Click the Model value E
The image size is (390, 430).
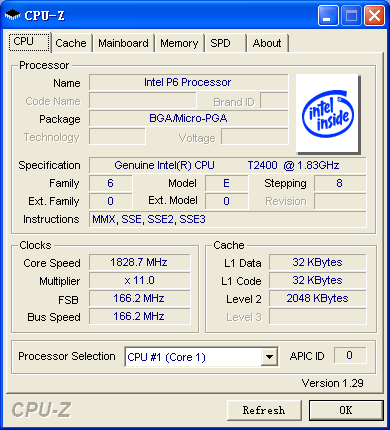click(x=226, y=183)
